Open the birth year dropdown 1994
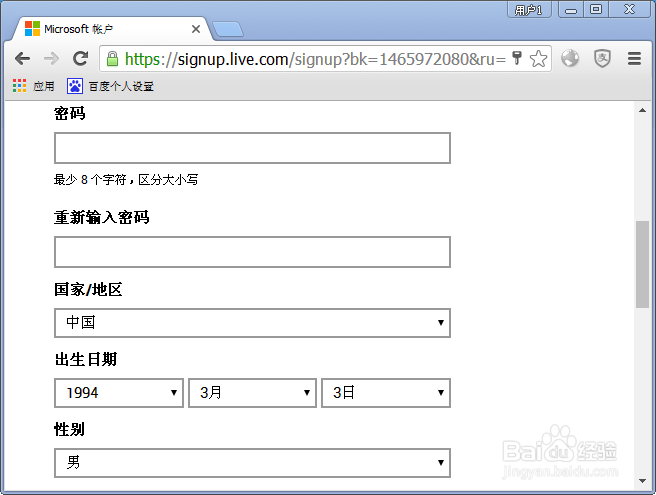 pos(119,393)
